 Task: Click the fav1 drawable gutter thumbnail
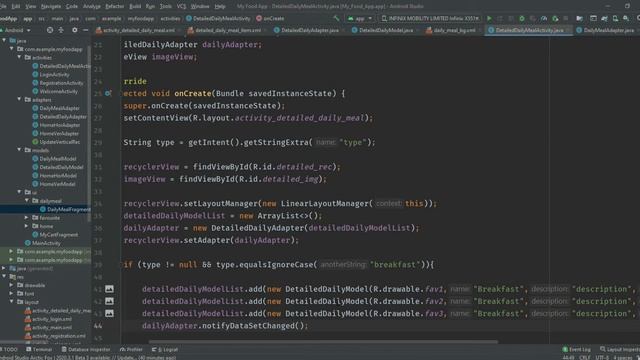pos(109,289)
